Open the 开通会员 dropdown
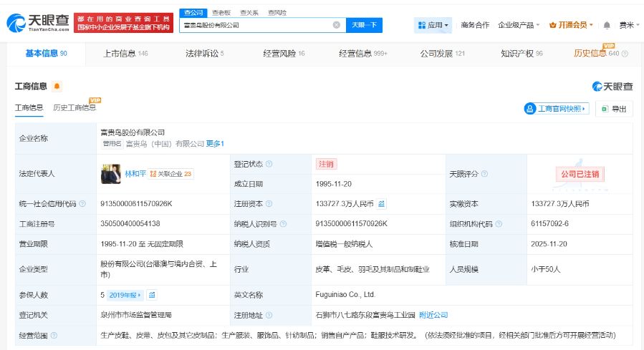 (572, 25)
